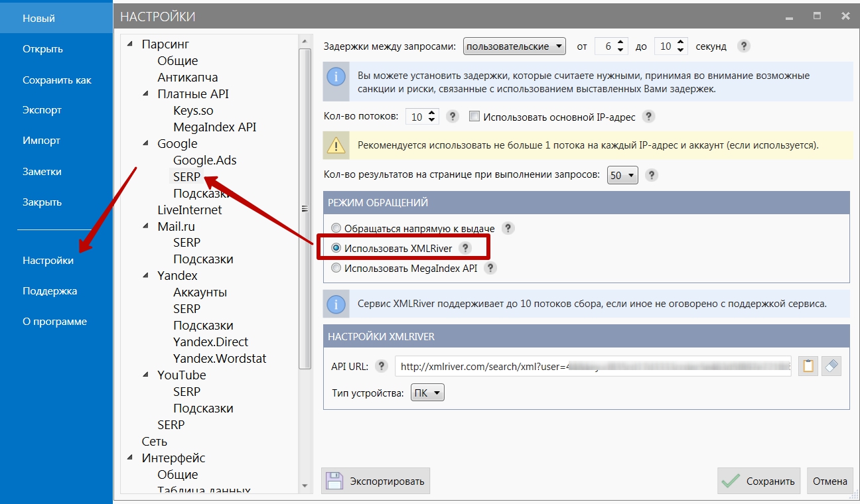Collapse the Google tree node
The width and height of the screenshot is (860, 504).
[146, 144]
